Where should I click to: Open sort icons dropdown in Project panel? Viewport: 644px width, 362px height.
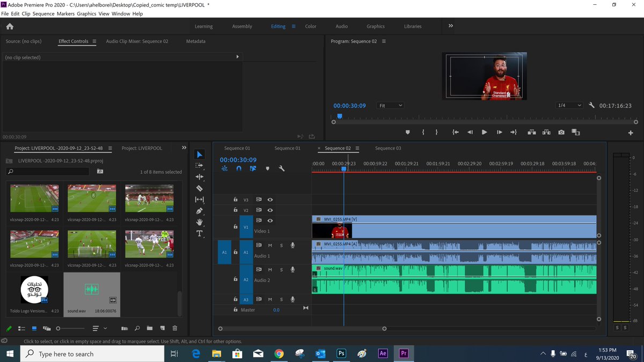tap(100, 328)
